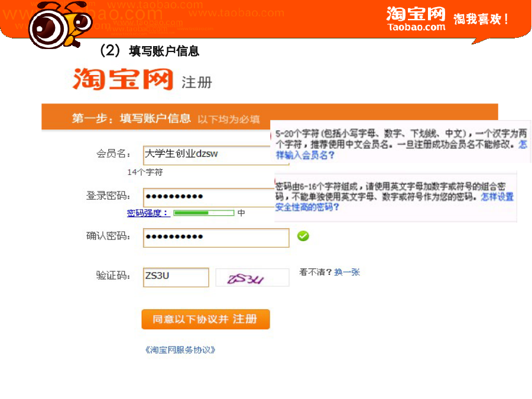Click the captcha image ZS3U

point(252,278)
